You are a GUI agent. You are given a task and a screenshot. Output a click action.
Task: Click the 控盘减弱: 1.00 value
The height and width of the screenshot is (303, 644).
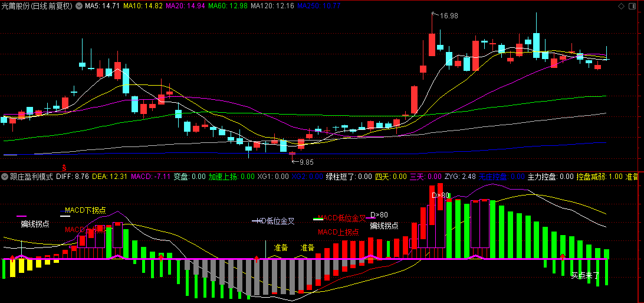point(600,177)
